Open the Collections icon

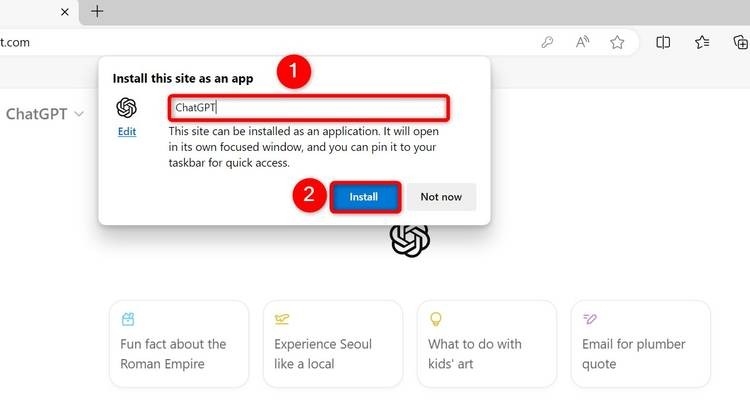pos(741,43)
